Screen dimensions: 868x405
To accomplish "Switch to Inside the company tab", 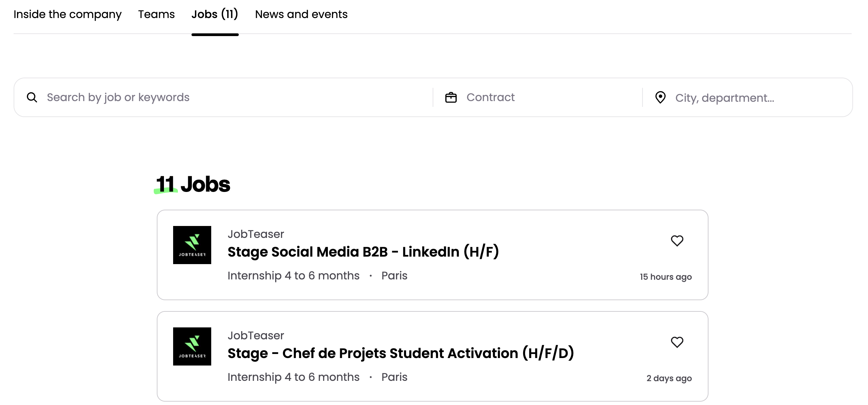I will 67,14.
